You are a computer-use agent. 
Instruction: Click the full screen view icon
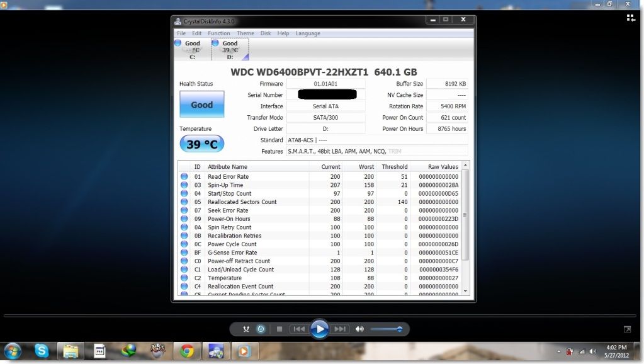(x=627, y=329)
